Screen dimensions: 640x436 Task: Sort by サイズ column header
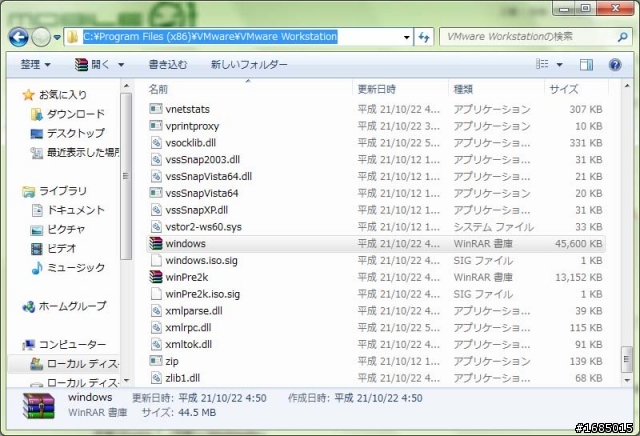tap(564, 89)
